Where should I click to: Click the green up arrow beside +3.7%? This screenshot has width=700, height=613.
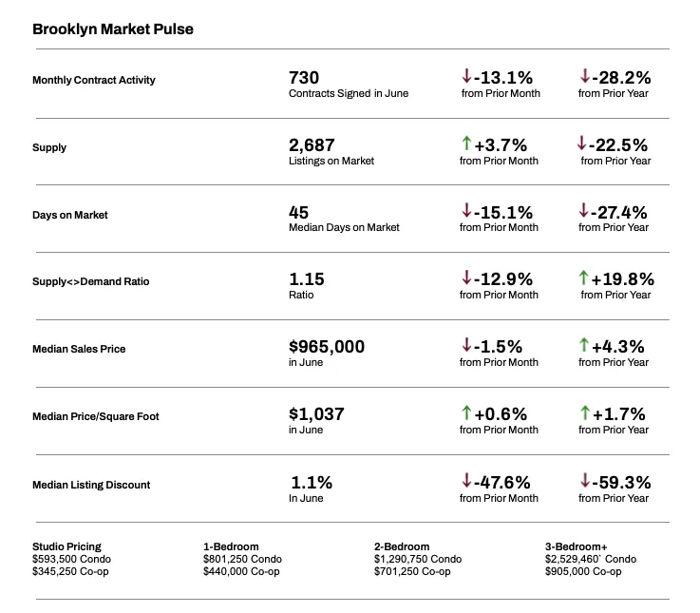tap(466, 144)
